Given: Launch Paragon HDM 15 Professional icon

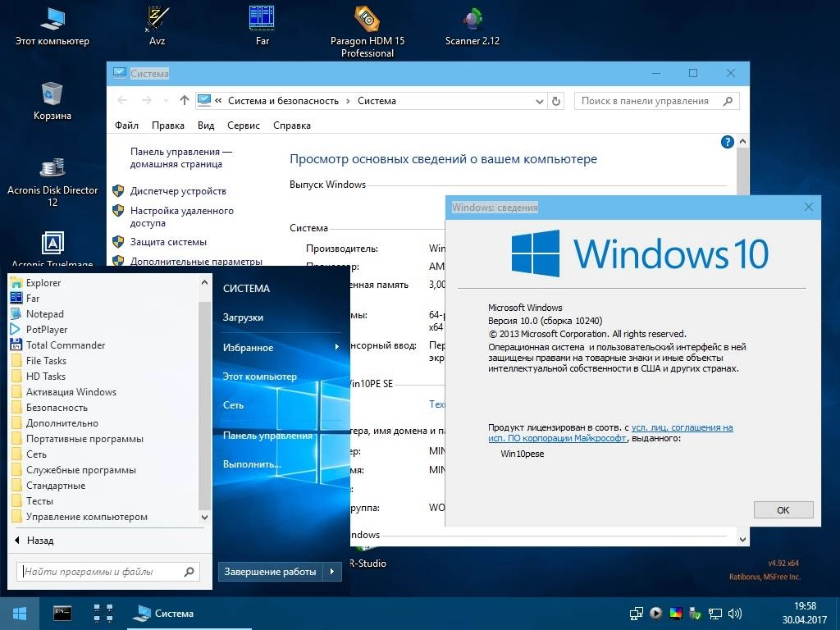Looking at the screenshot, I should coord(367,31).
